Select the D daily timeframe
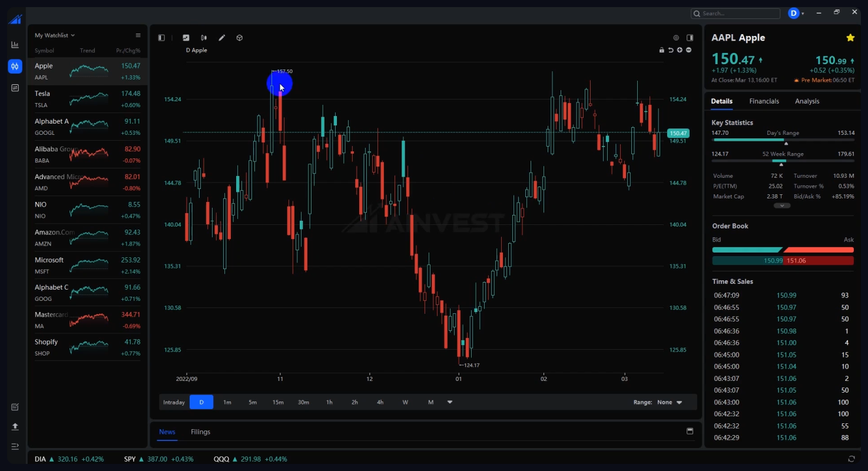This screenshot has height=471, width=868. 201,402
